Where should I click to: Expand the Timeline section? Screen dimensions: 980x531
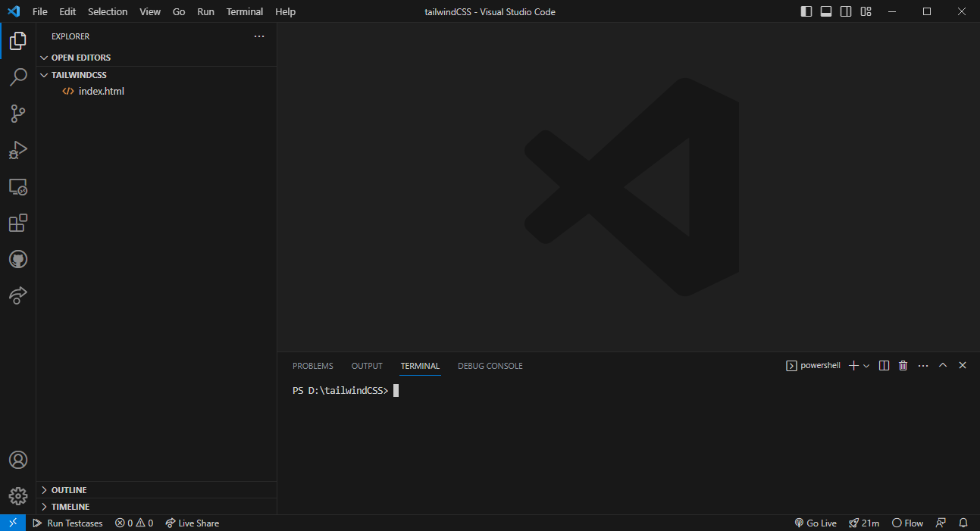coord(70,507)
